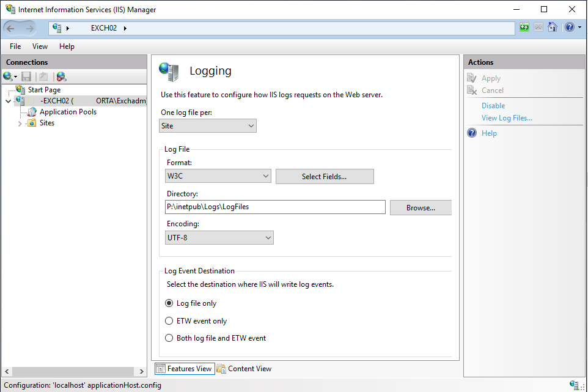Collapse the EXCH02 server node
The height and width of the screenshot is (392, 588).
click(x=8, y=101)
